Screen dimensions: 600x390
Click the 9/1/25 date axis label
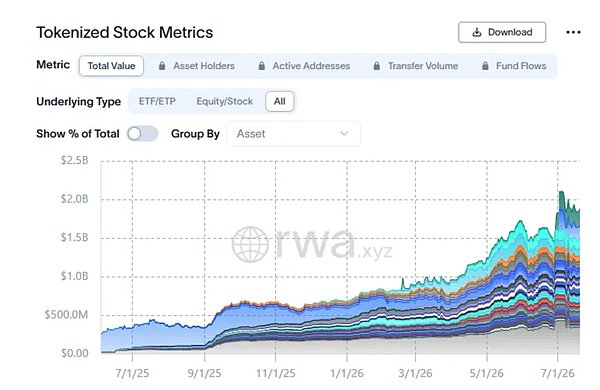204,373
